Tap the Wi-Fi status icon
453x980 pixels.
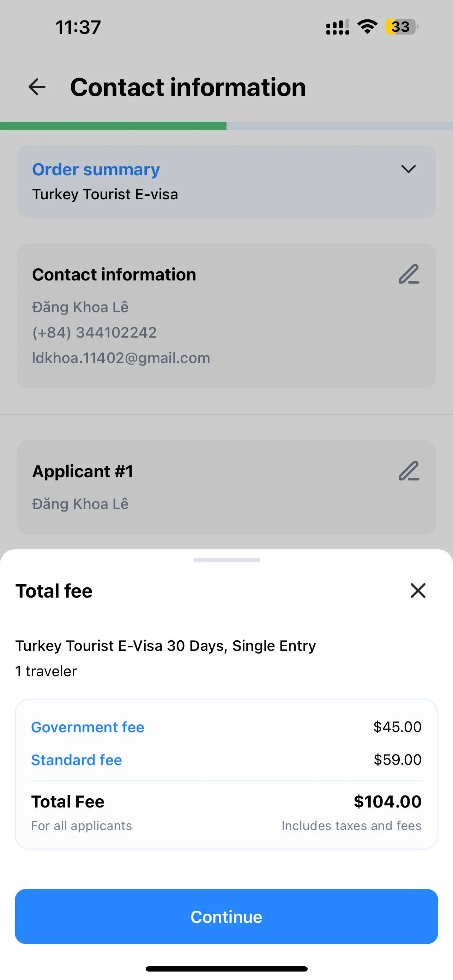pyautogui.click(x=367, y=27)
